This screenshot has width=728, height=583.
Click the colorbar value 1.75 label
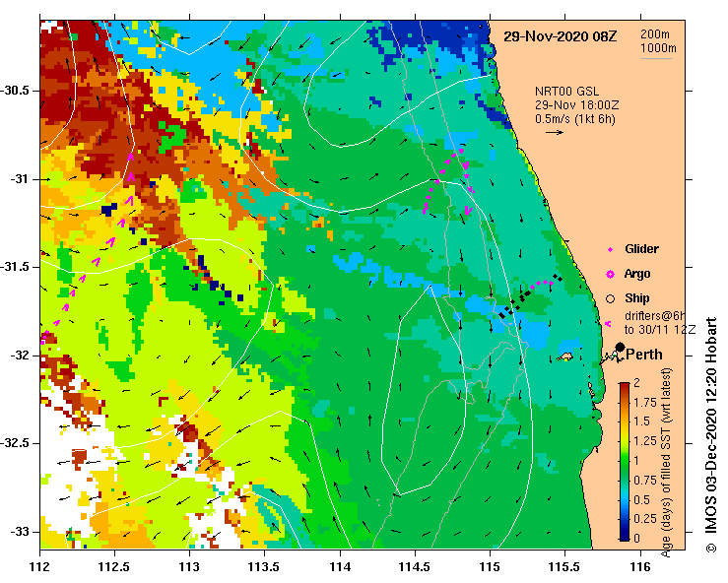[645, 403]
